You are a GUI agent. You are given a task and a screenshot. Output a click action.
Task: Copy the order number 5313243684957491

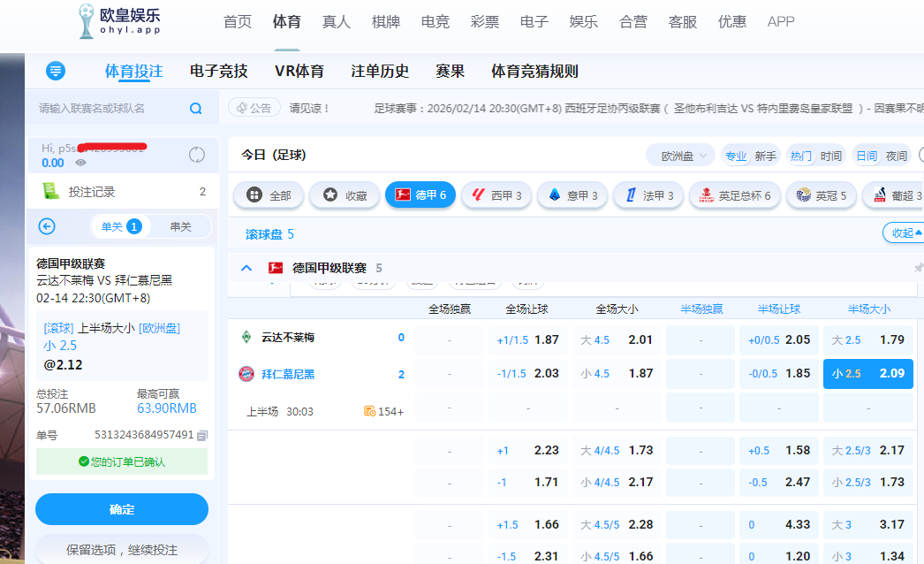(202, 435)
